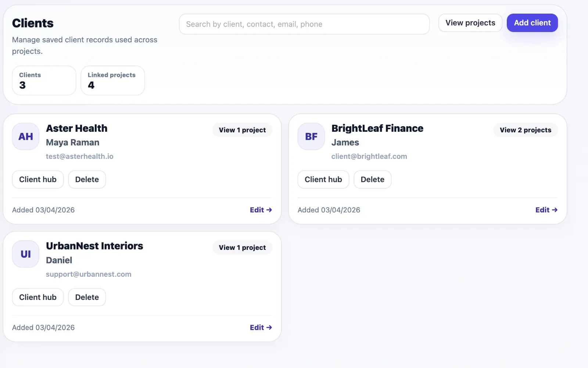Delete the UrbanNest Interiors client

pyautogui.click(x=87, y=297)
